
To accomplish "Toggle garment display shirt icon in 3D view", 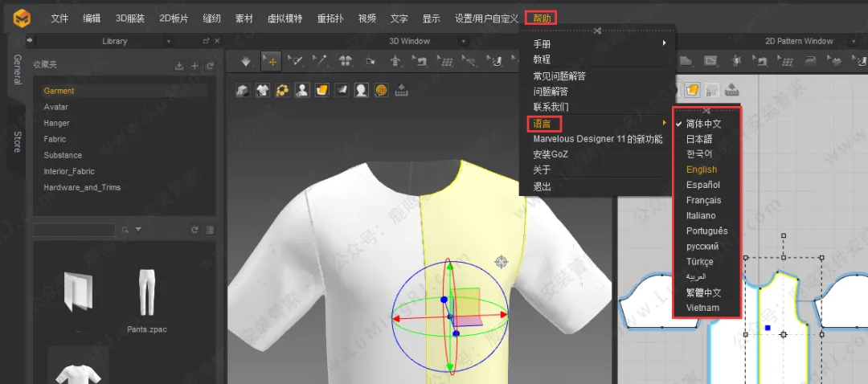I will point(262,90).
